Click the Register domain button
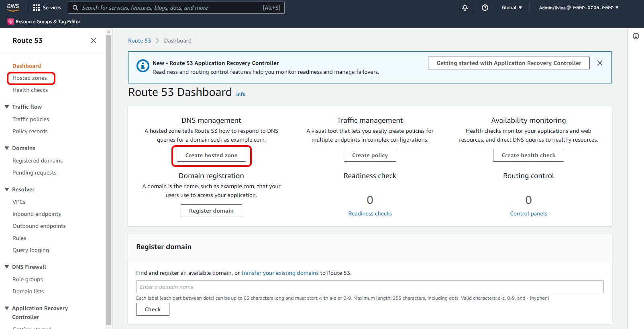The height and width of the screenshot is (329, 644). (211, 211)
